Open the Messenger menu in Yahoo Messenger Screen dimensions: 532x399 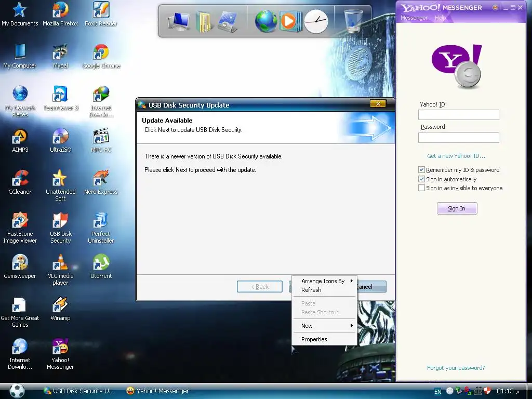click(x=414, y=18)
